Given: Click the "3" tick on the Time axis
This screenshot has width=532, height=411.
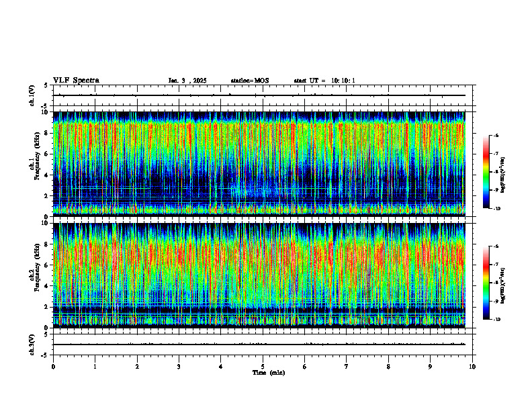Looking at the screenshot, I should point(179,367).
